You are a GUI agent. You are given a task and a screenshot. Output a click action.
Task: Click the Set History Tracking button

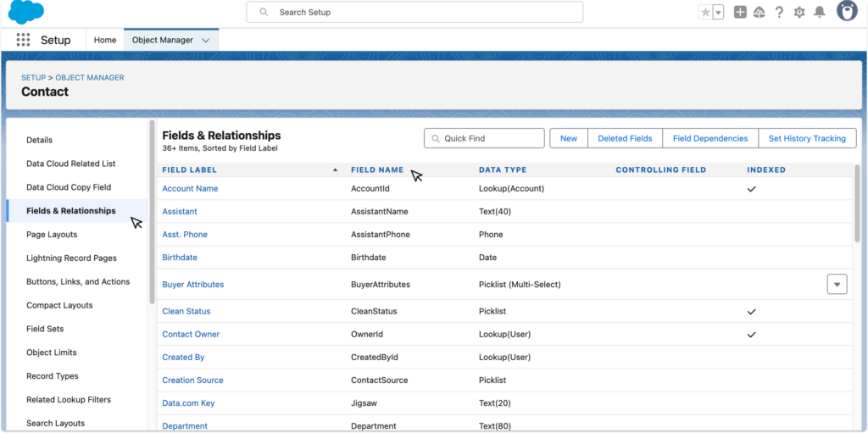point(807,138)
